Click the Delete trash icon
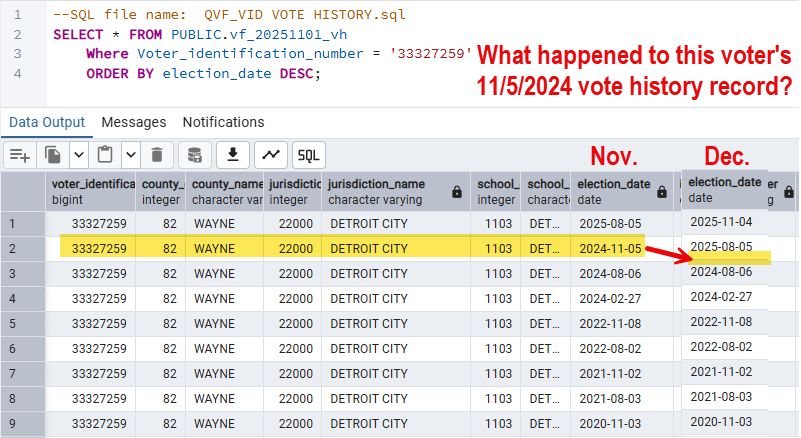 coord(157,155)
